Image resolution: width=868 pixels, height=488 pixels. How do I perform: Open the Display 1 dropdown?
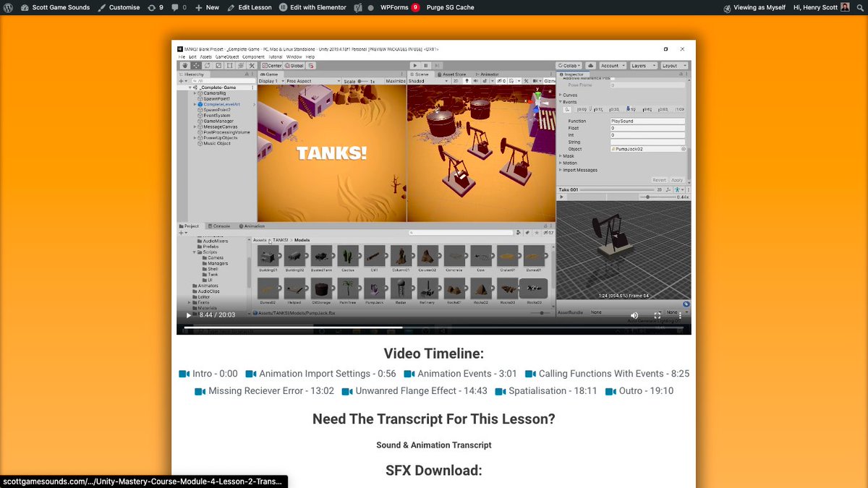tap(271, 82)
